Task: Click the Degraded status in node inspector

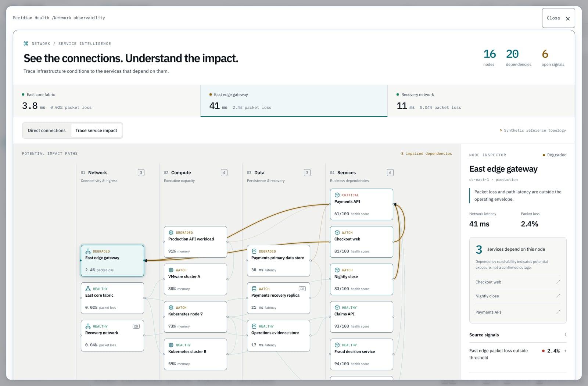Action: (x=555, y=155)
